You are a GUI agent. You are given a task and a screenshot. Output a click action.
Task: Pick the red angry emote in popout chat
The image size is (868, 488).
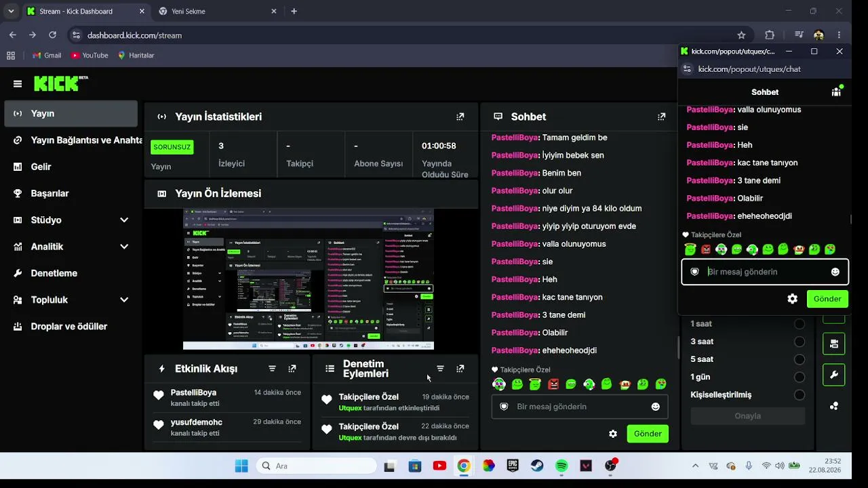coord(706,249)
